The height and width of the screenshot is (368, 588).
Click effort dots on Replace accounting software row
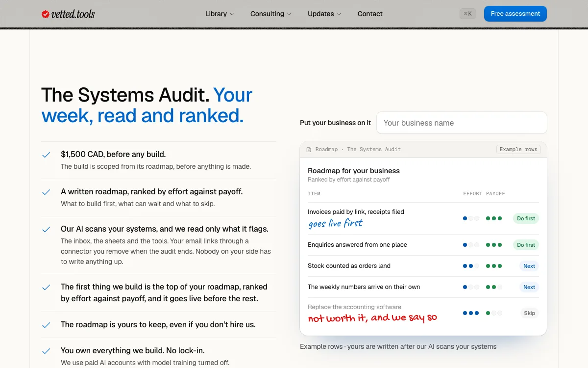[x=471, y=313]
